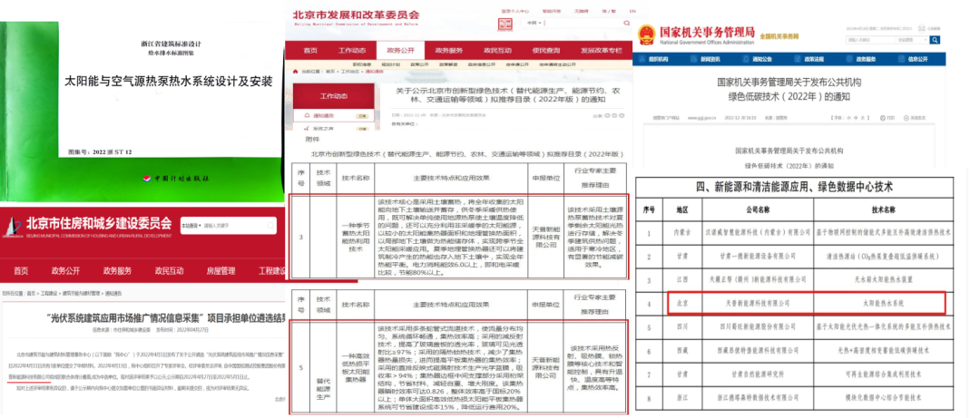The image size is (980, 418).
Task: Click the last share icon on the 发改委 notice
Action: [x=622, y=115]
